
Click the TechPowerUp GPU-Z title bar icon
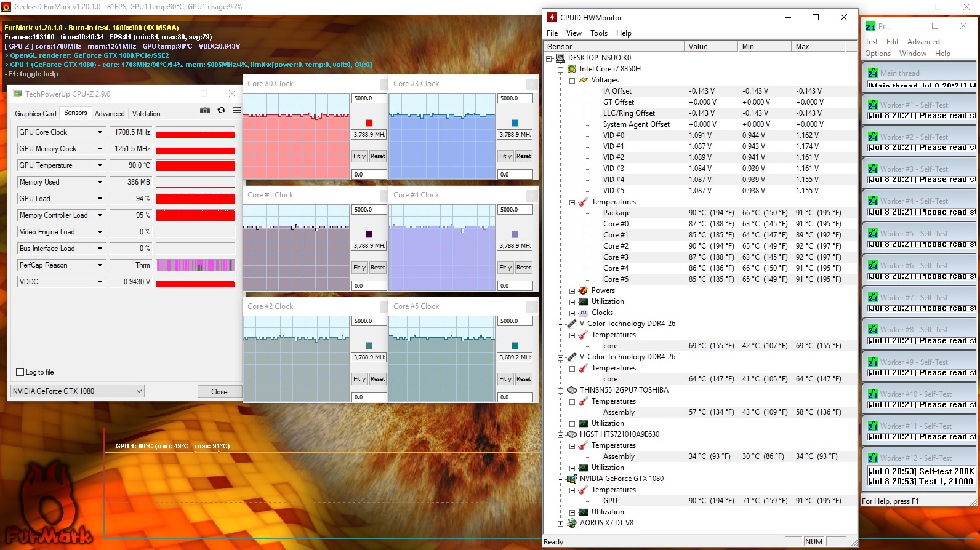click(17, 94)
